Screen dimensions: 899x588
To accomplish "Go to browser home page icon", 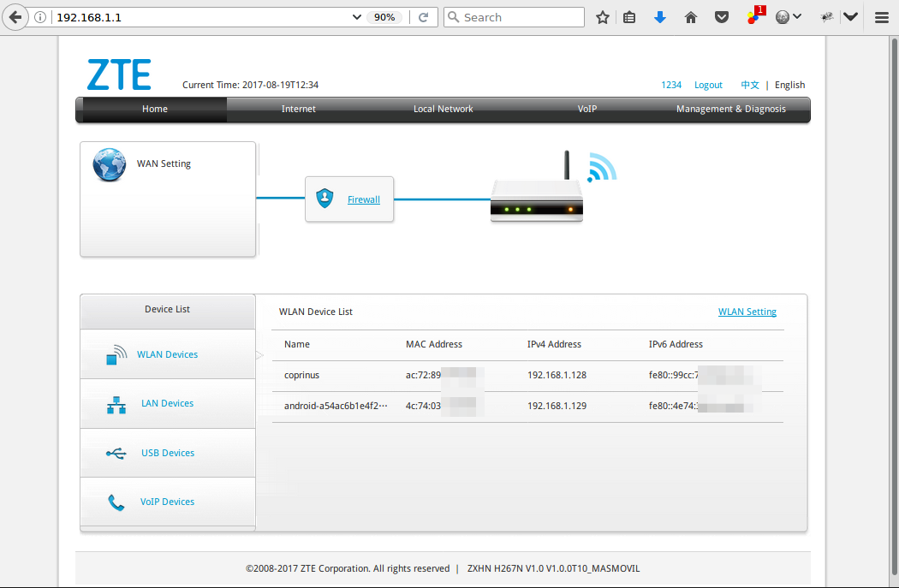I will pos(691,17).
